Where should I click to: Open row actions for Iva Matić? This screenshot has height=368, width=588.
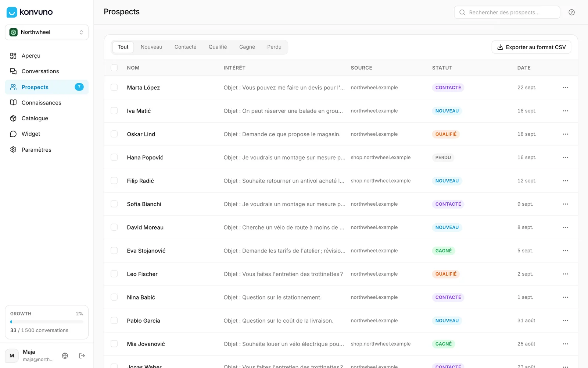[565, 111]
